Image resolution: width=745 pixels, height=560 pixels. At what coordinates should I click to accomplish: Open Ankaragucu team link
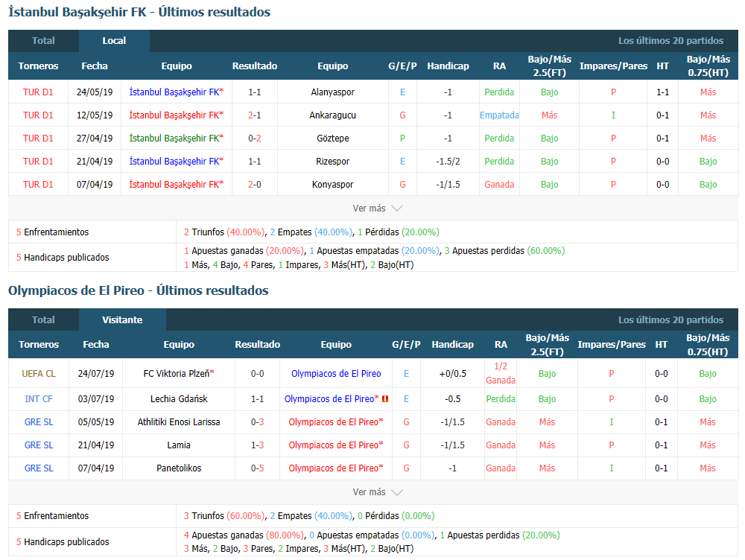332,115
